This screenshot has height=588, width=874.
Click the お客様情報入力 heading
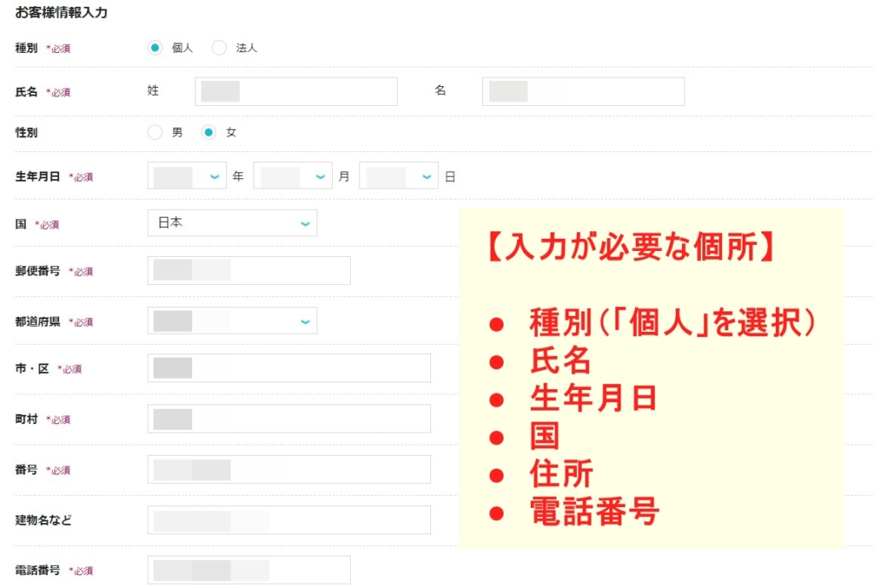click(61, 12)
